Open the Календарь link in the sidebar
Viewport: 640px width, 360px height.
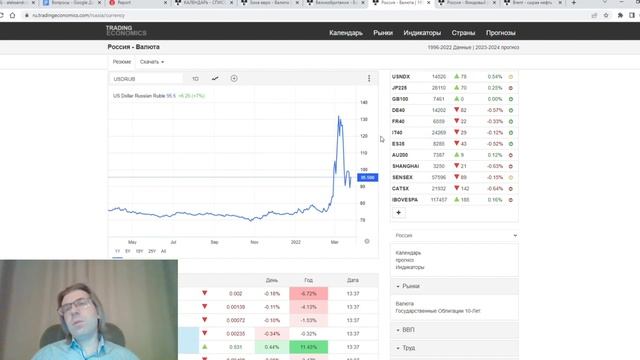[408, 253]
